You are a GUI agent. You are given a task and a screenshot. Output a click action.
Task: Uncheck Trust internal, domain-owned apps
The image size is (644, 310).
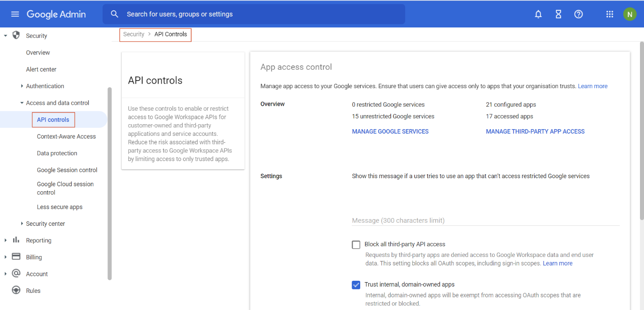coord(356,285)
